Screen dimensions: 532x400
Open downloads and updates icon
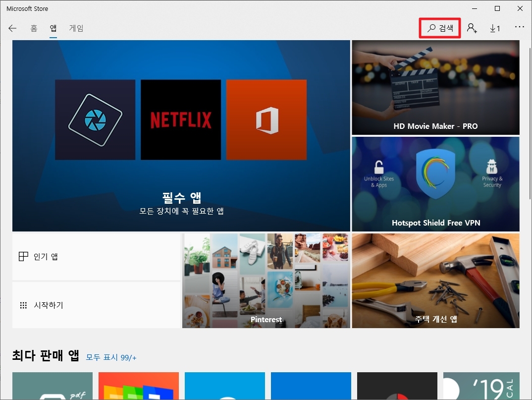tap(495, 29)
